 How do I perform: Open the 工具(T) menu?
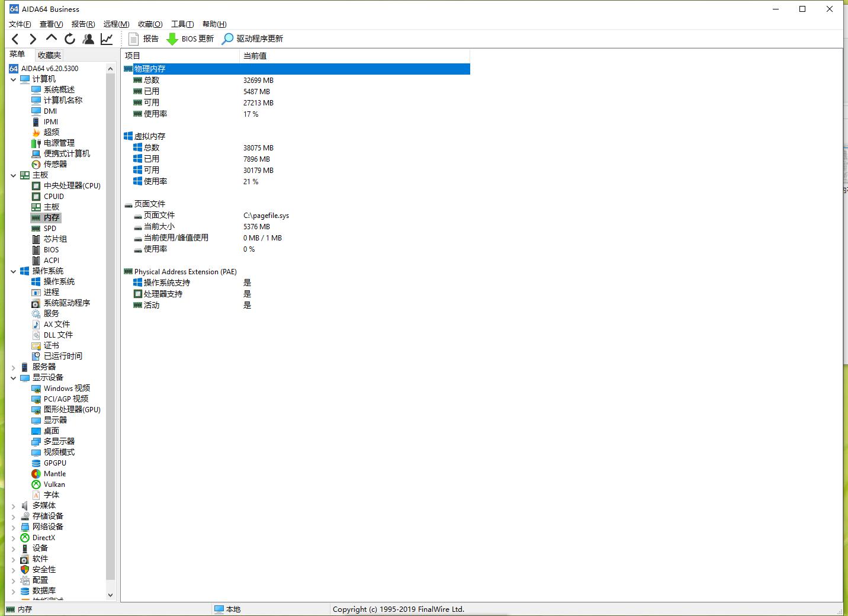tap(182, 24)
